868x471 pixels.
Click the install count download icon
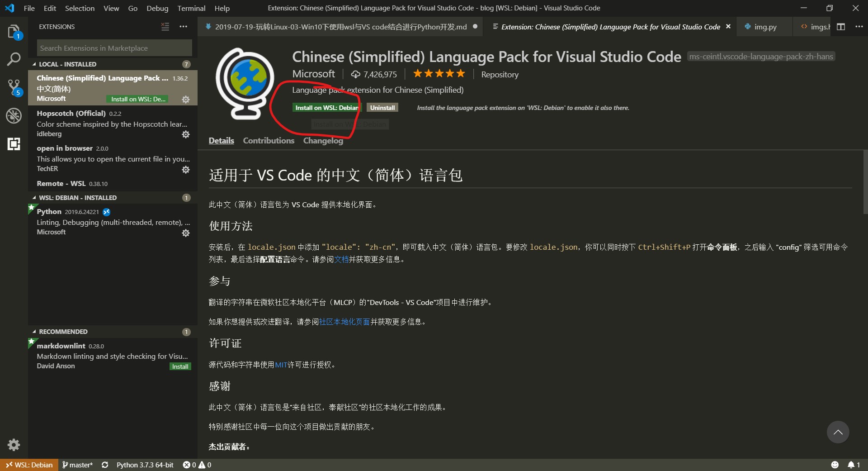[x=356, y=74]
